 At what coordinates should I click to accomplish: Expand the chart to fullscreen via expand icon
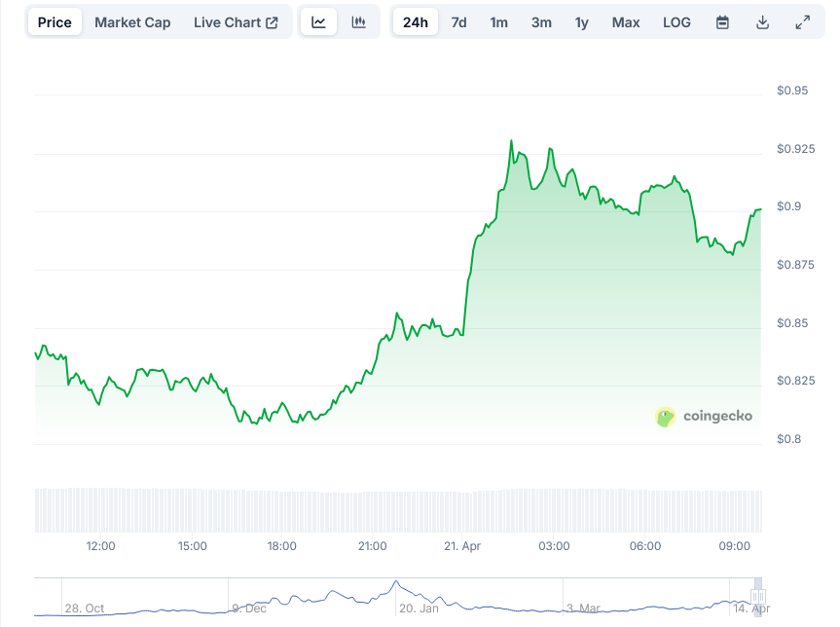pyautogui.click(x=802, y=21)
